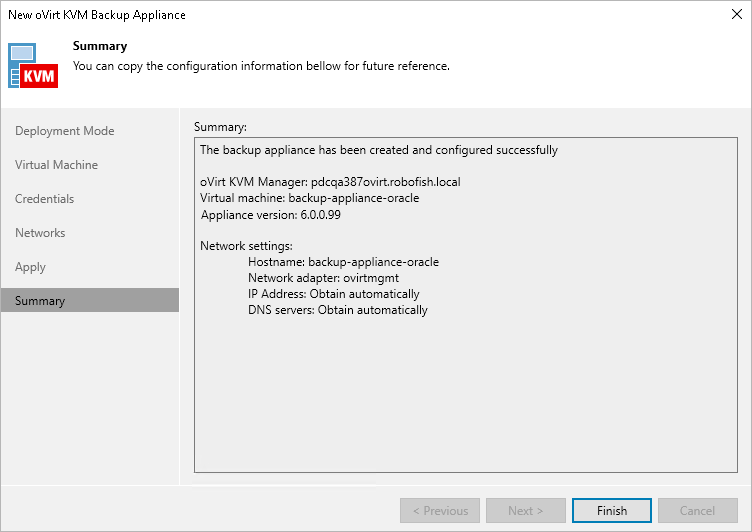Select the Virtual Machine step

(57, 165)
